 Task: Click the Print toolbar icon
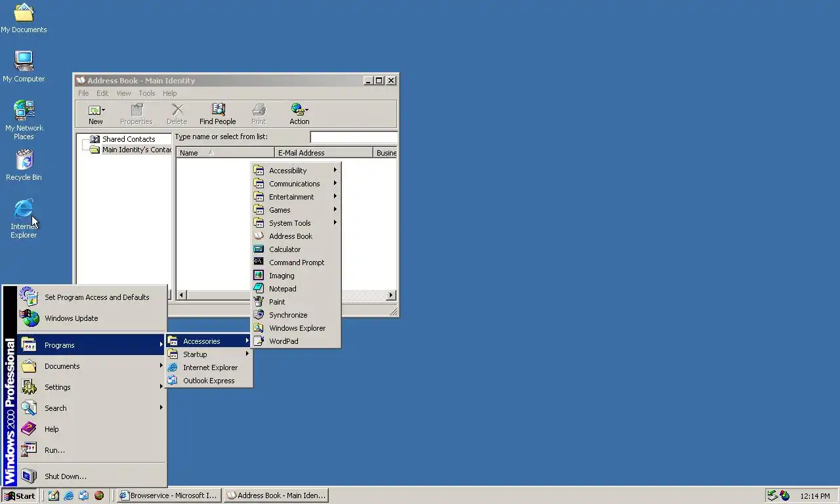tap(259, 114)
